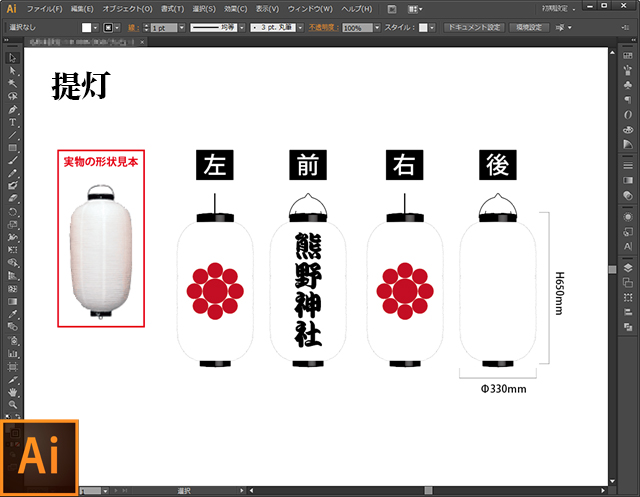Open the 均等 stroke profile dropdown
Screen dimensions: 640x497
coord(242,27)
